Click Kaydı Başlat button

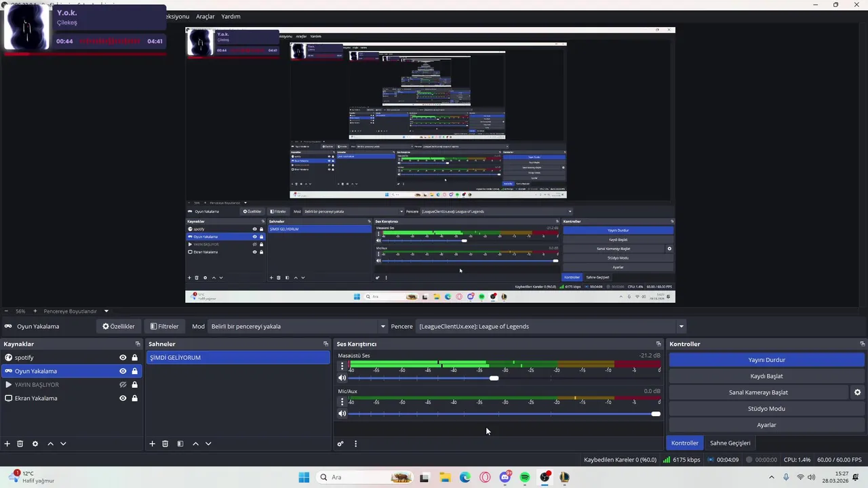pos(766,376)
